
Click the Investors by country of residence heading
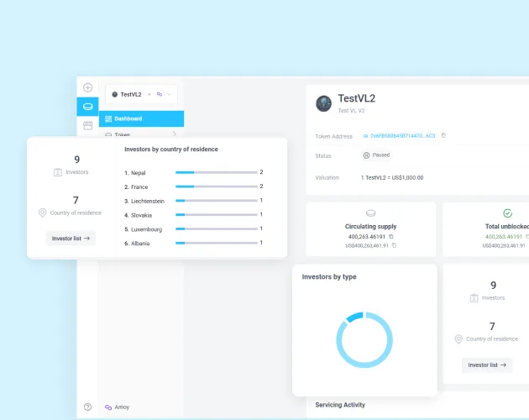click(171, 150)
